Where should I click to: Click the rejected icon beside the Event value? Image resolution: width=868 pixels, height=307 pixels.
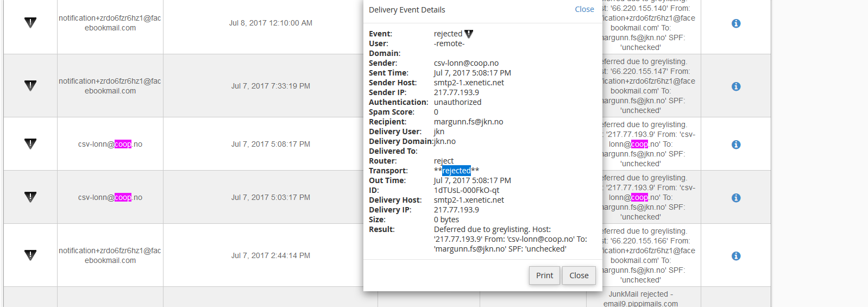(469, 34)
